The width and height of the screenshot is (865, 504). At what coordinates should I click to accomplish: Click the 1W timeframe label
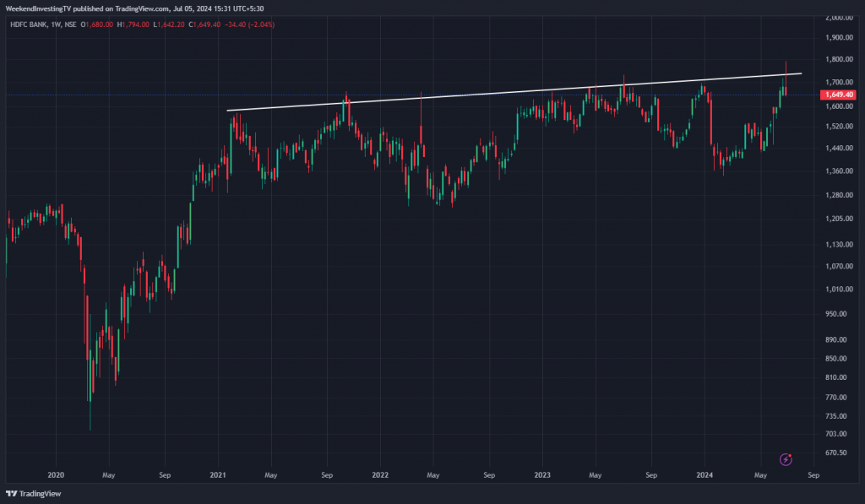pyautogui.click(x=56, y=24)
